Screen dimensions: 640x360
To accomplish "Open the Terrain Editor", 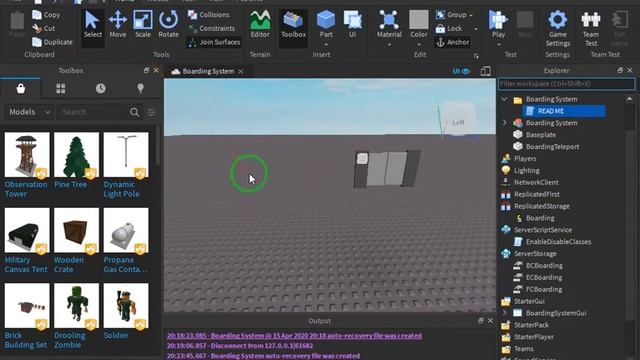I will 260,24.
